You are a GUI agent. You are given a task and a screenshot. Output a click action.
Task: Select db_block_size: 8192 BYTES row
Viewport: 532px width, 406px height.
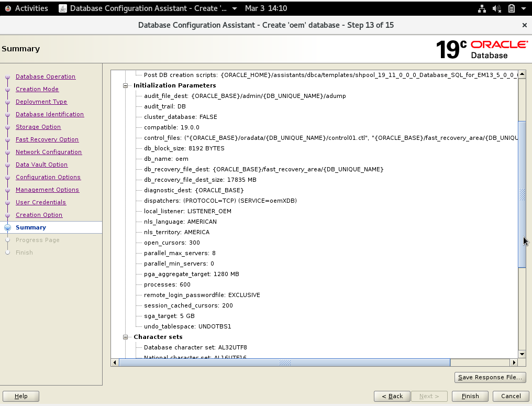[x=184, y=149]
